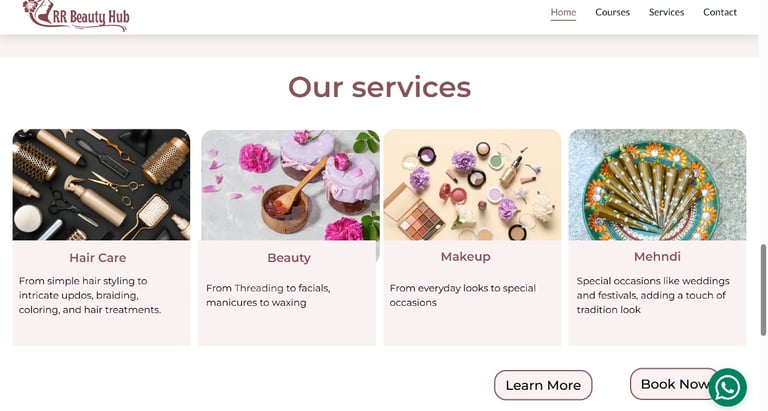Click the Mehndi card title
768x411 pixels.
click(657, 256)
